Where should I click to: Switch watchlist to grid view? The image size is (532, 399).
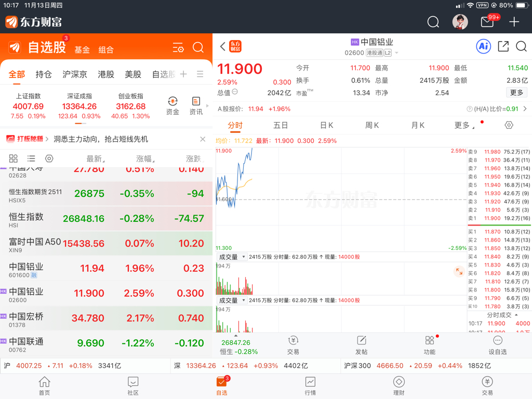point(13,158)
